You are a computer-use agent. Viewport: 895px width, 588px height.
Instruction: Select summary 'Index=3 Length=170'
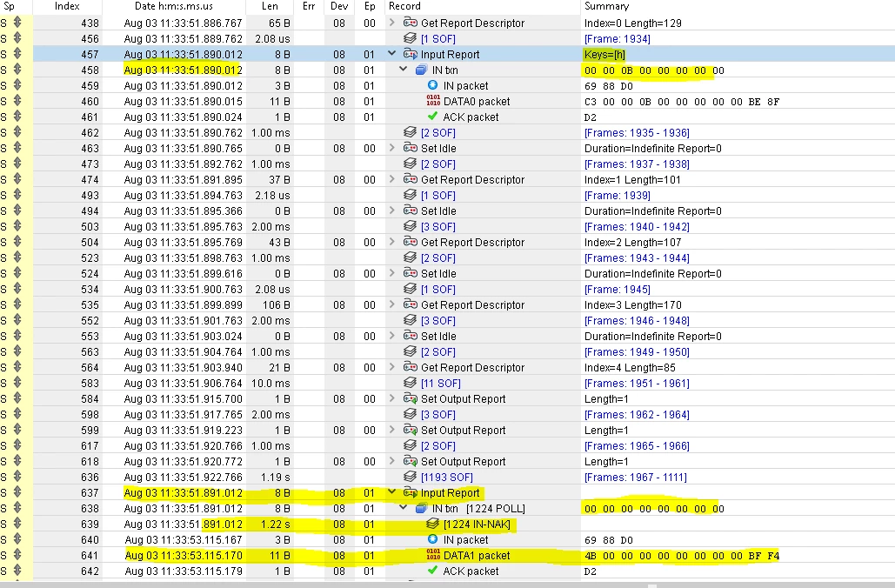pyautogui.click(x=633, y=305)
